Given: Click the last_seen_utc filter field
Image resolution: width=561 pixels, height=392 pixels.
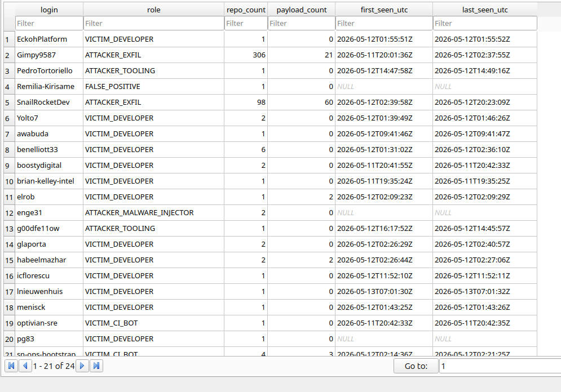Looking at the screenshot, I should pos(485,23).
